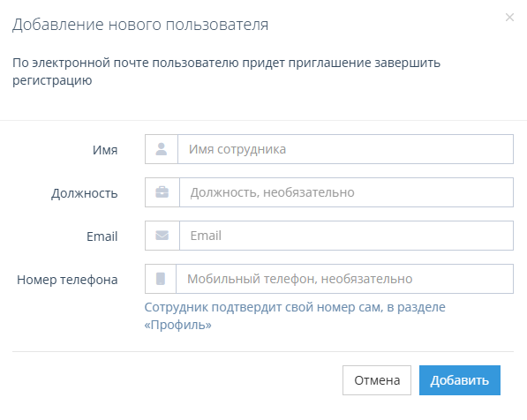Click the 'Email' field label on the left

(x=102, y=236)
